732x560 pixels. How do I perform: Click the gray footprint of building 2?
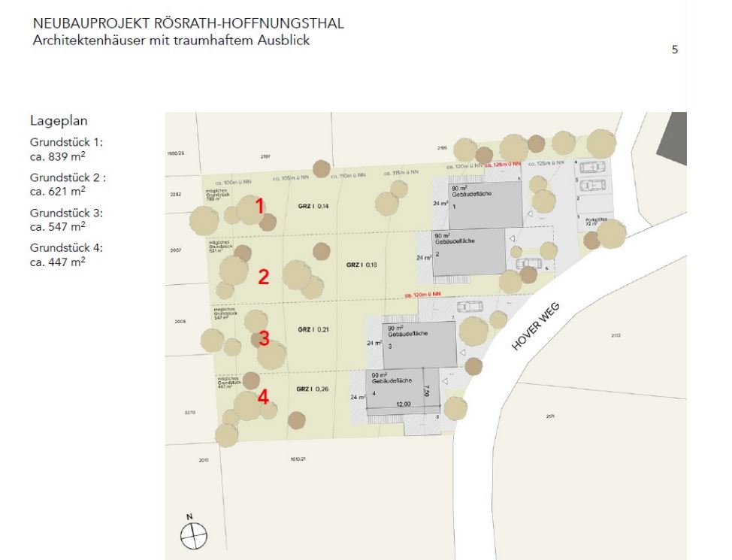[469, 253]
